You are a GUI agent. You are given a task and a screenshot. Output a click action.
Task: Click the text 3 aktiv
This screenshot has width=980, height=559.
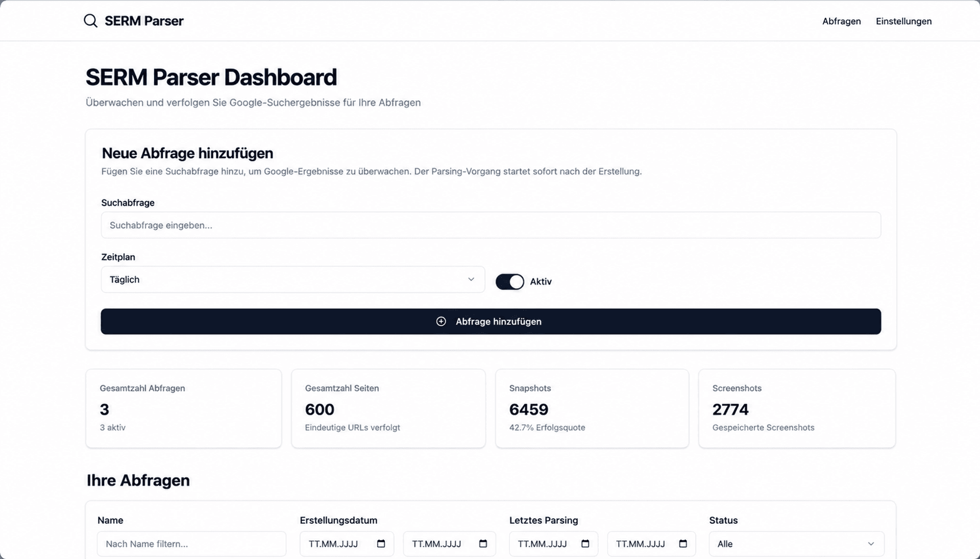pos(112,428)
